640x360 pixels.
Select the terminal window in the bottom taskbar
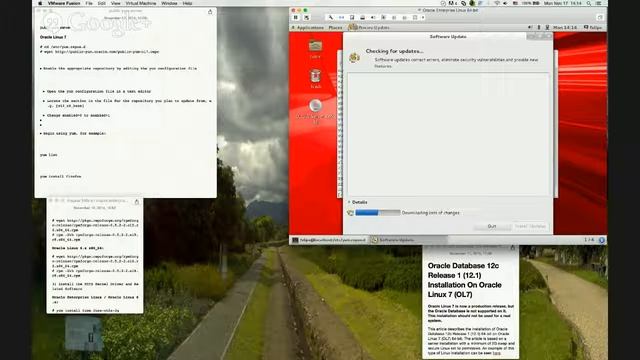pos(329,240)
